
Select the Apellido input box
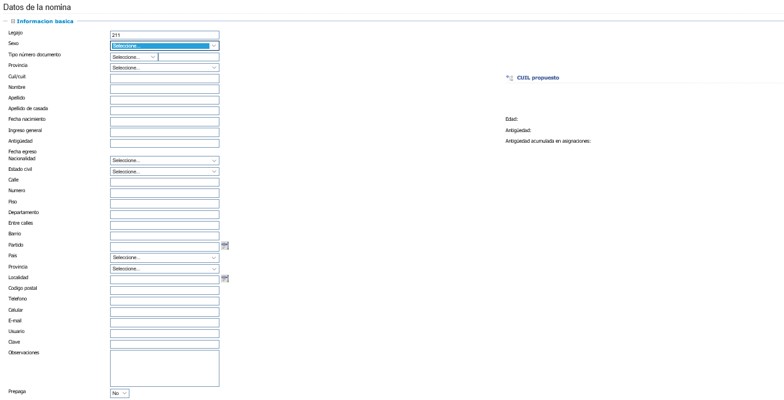click(x=164, y=100)
